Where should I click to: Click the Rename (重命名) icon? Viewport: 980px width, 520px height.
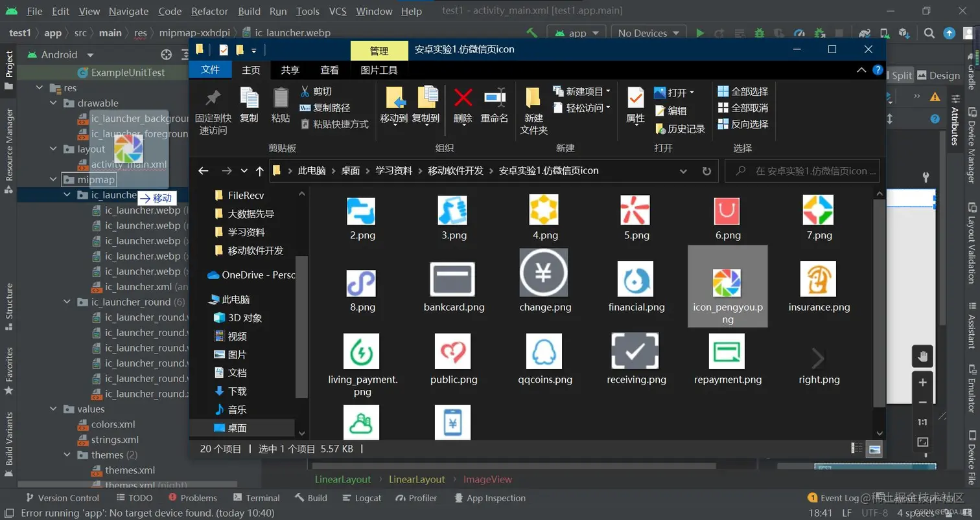[x=495, y=97]
